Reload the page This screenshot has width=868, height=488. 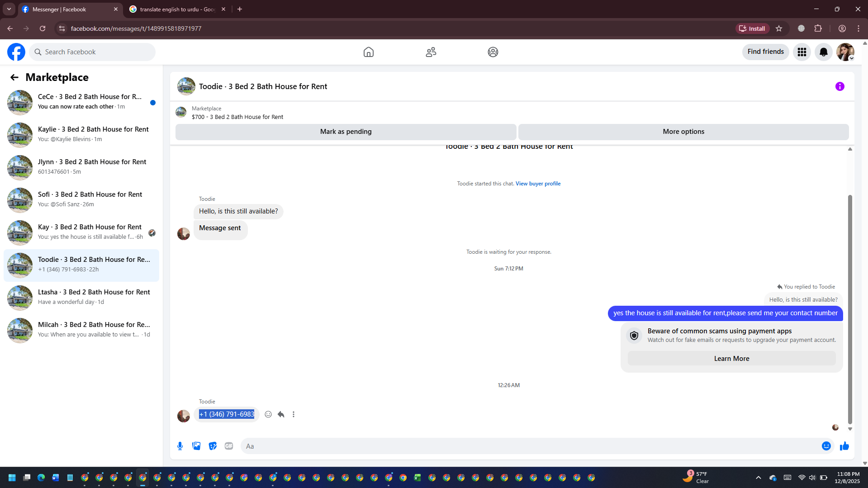click(x=43, y=28)
